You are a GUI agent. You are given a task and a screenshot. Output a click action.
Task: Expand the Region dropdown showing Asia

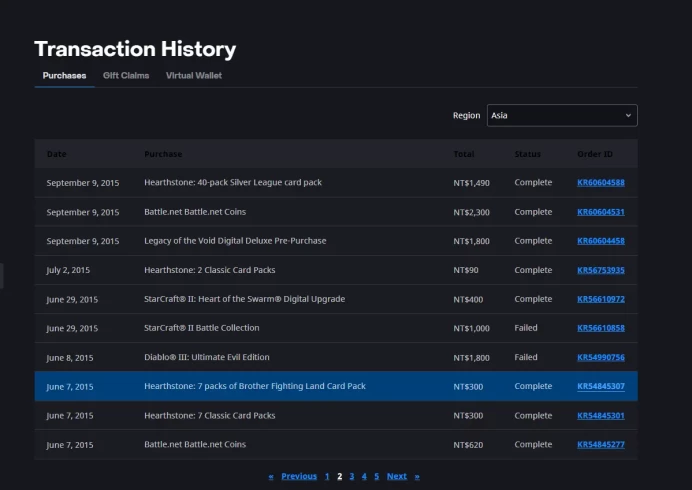point(562,115)
